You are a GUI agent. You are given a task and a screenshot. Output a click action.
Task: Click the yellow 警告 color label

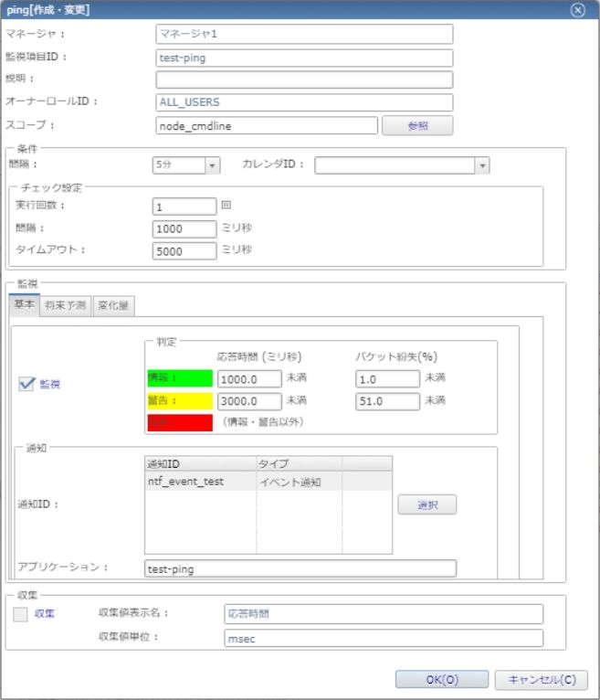point(180,400)
